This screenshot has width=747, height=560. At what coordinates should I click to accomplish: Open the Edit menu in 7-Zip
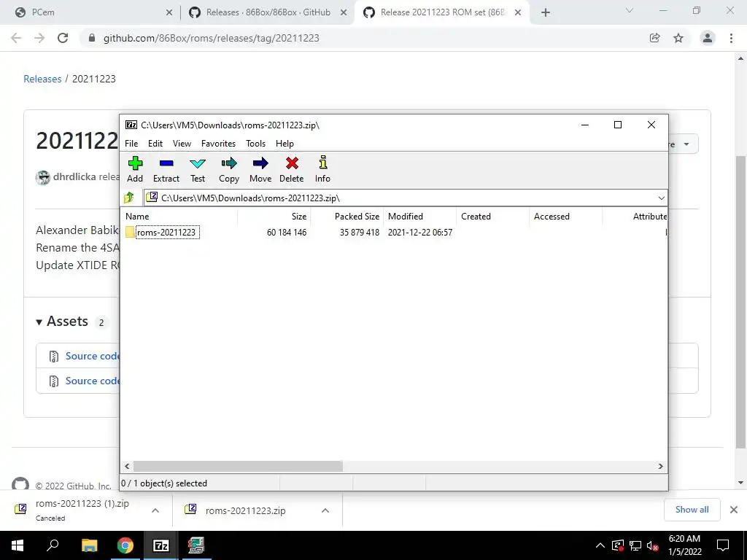(155, 144)
